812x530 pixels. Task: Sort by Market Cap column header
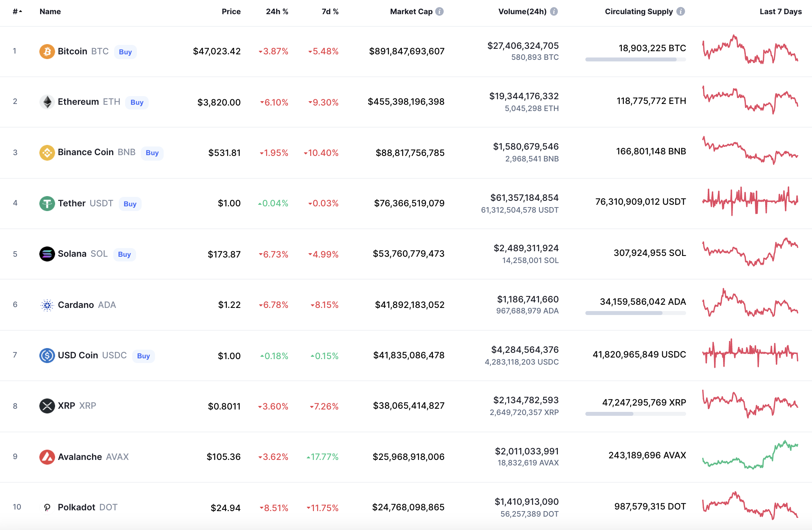click(x=411, y=11)
